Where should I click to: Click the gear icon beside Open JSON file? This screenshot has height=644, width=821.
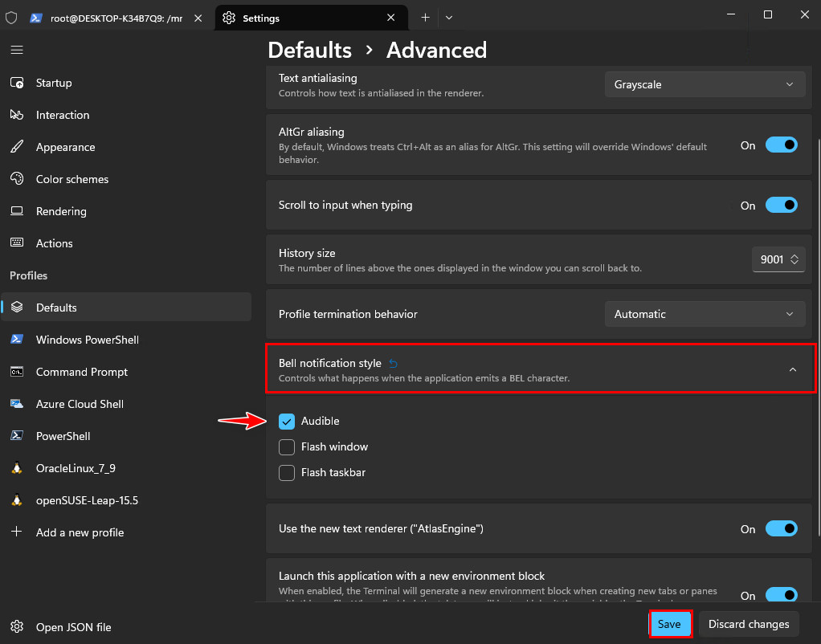pyautogui.click(x=17, y=626)
